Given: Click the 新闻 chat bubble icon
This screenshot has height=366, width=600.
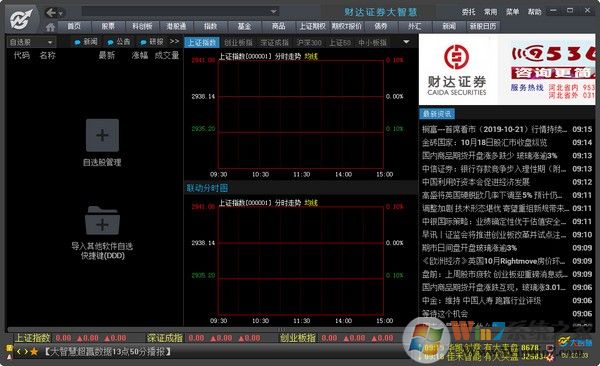Looking at the screenshot, I should click(x=77, y=42).
